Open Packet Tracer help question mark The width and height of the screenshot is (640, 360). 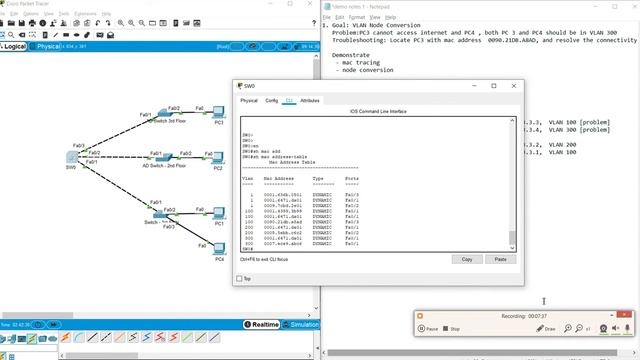click(x=313, y=23)
